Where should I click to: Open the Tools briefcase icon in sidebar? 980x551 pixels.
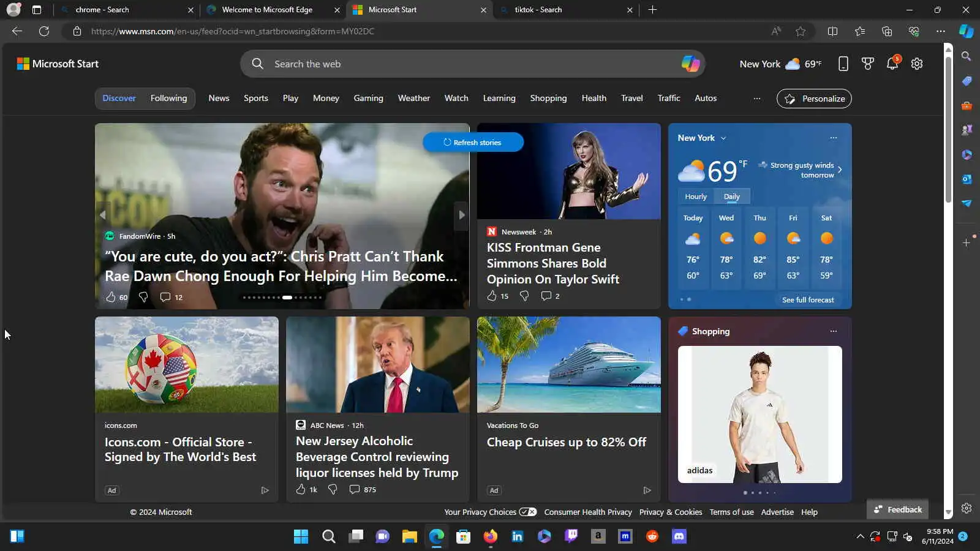pyautogui.click(x=967, y=105)
